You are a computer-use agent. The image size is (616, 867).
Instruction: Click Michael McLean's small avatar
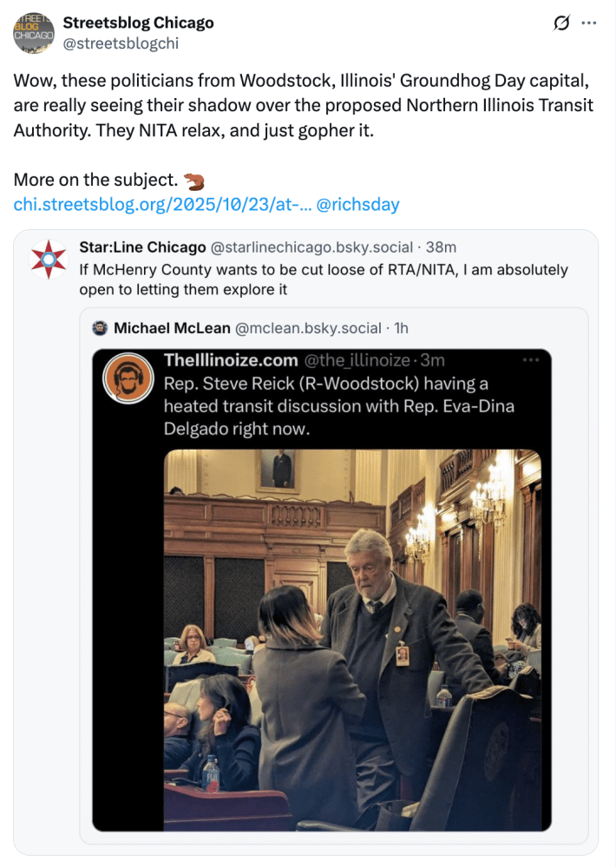tap(102, 328)
